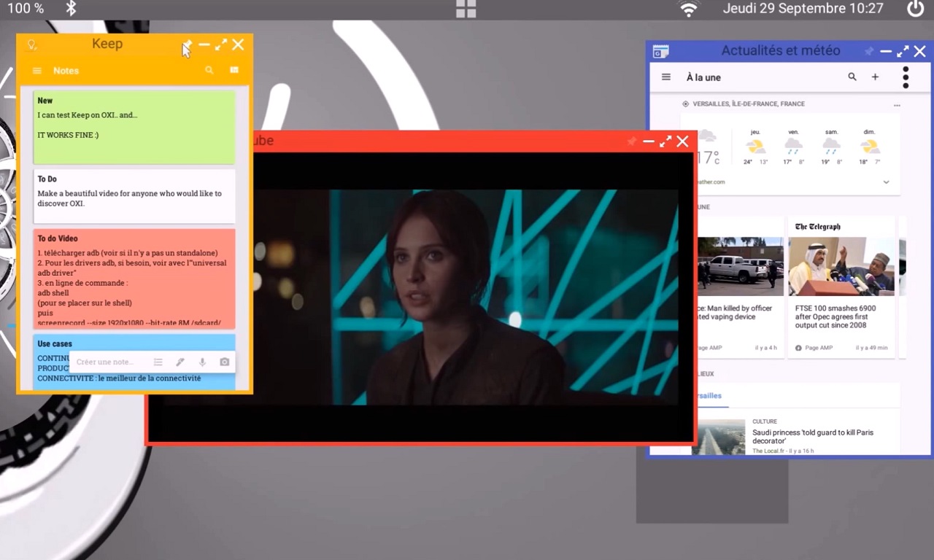Open the navigation menu in the news window
This screenshot has width=934, height=560.
click(665, 77)
